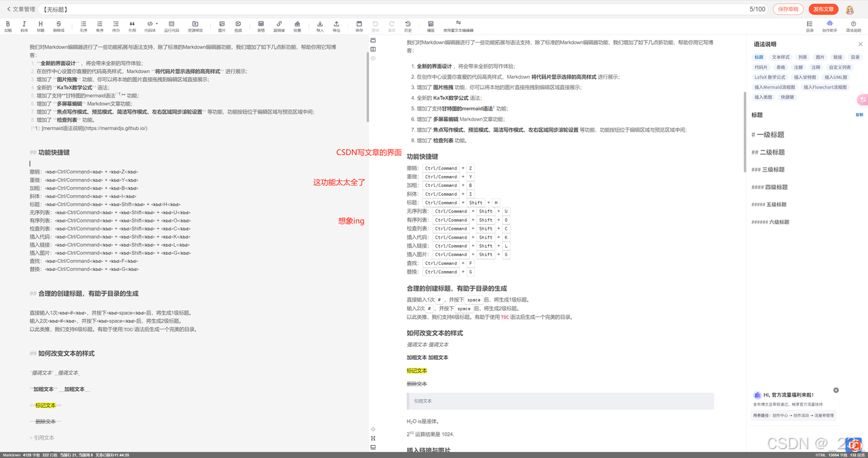Go back to article management (文章管理)

[20, 9]
